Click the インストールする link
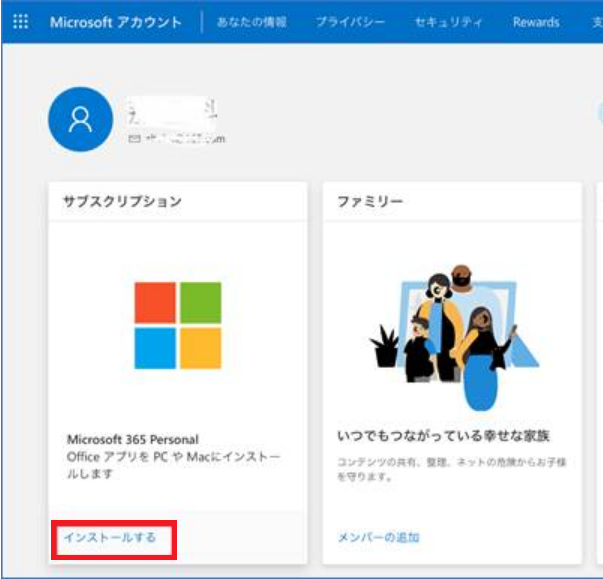This screenshot has height=579, width=603. coord(110,537)
